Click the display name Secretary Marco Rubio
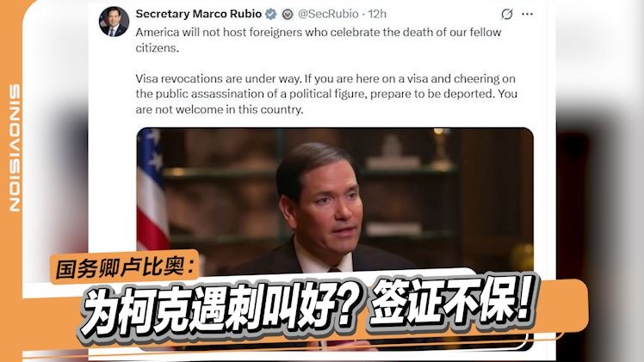 tap(198, 14)
